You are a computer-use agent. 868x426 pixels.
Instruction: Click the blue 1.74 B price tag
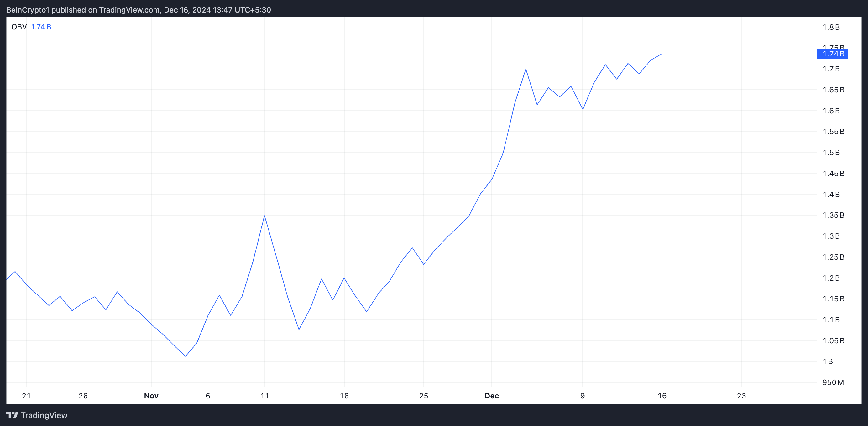pos(832,54)
